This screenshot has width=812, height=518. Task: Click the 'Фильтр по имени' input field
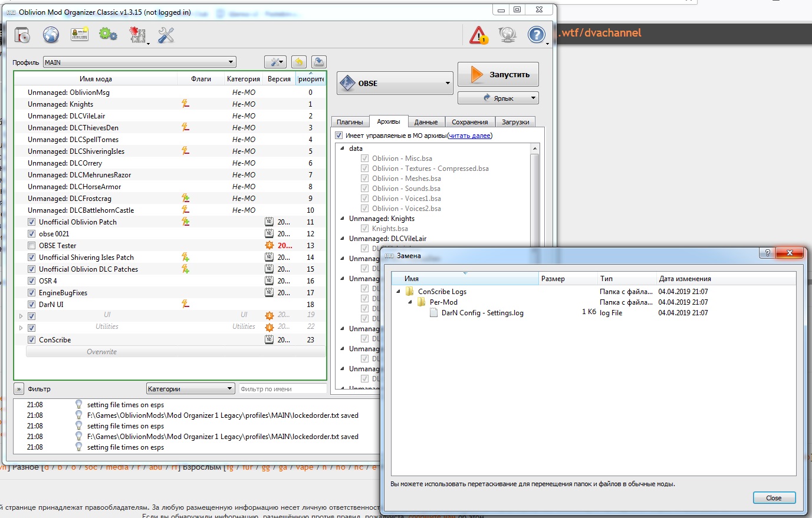point(282,389)
